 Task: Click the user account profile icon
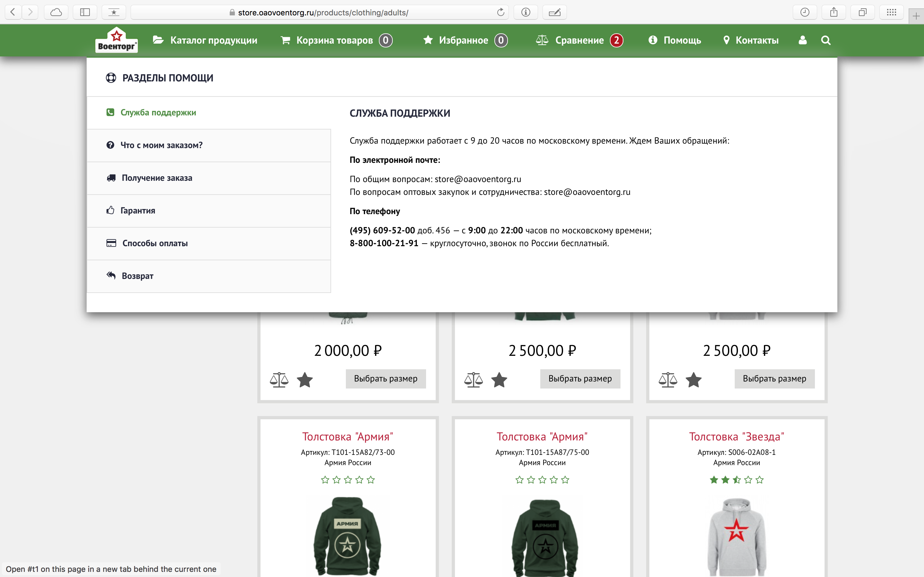[802, 40]
